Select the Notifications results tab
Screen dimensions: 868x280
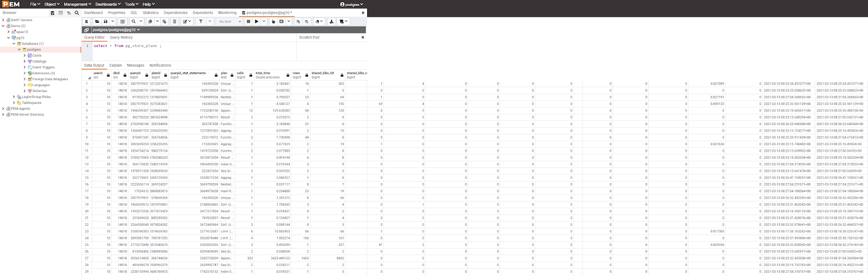160,65
